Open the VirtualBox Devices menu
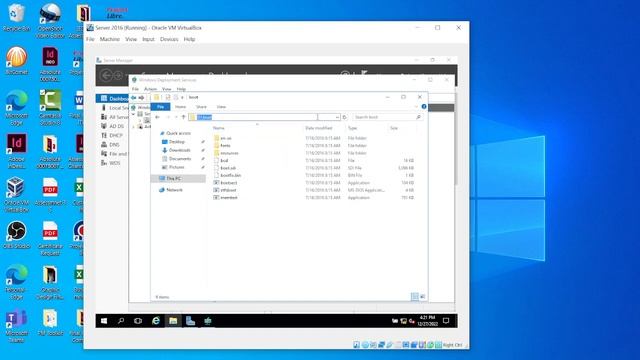Screen dimensions: 640x360 169,39
